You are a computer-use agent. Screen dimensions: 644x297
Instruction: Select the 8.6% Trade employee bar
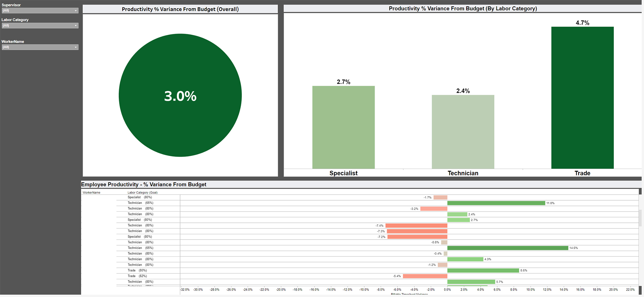coord(483,270)
